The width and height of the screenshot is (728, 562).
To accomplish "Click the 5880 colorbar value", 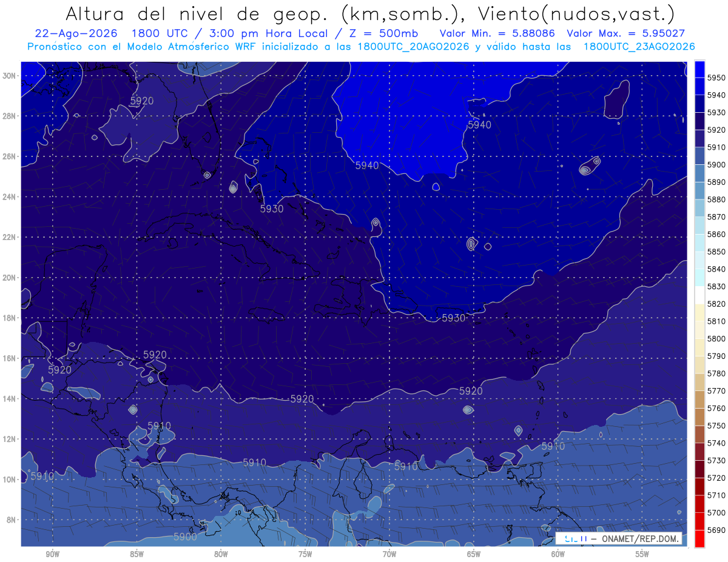I will [x=716, y=199].
